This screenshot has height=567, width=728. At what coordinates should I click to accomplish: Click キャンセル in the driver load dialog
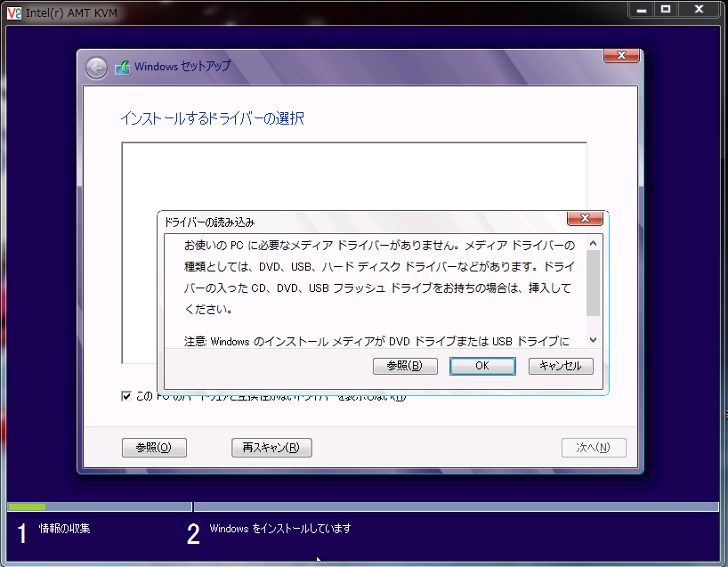(561, 366)
